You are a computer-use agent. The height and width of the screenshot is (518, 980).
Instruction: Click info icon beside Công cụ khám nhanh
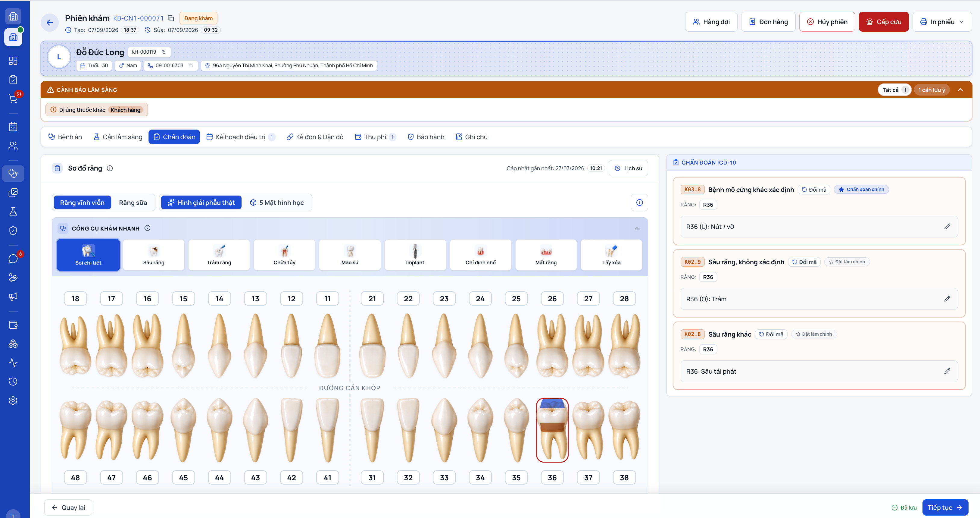148,228
